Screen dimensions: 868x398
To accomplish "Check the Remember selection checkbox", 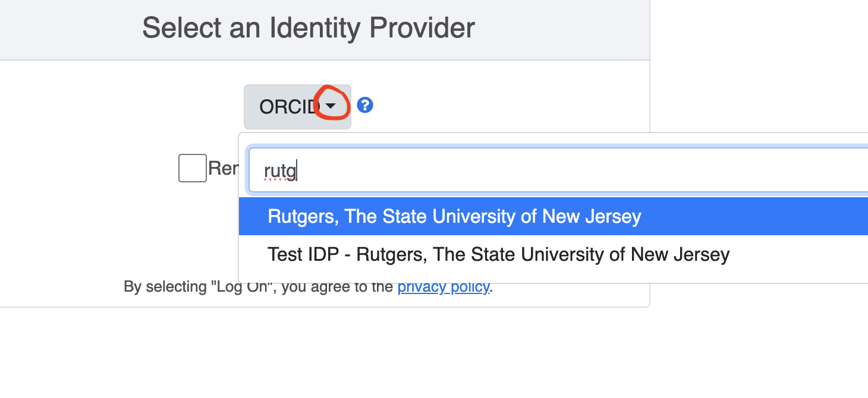I will [x=193, y=168].
